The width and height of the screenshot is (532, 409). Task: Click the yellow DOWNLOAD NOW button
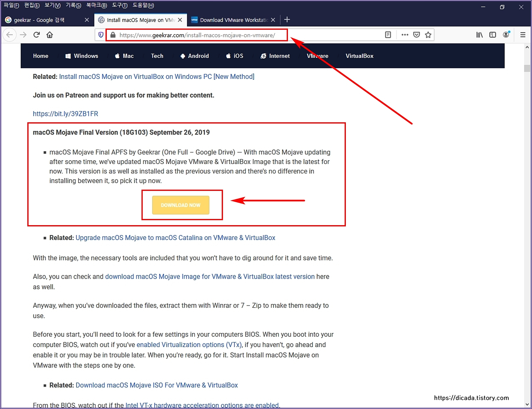181,205
